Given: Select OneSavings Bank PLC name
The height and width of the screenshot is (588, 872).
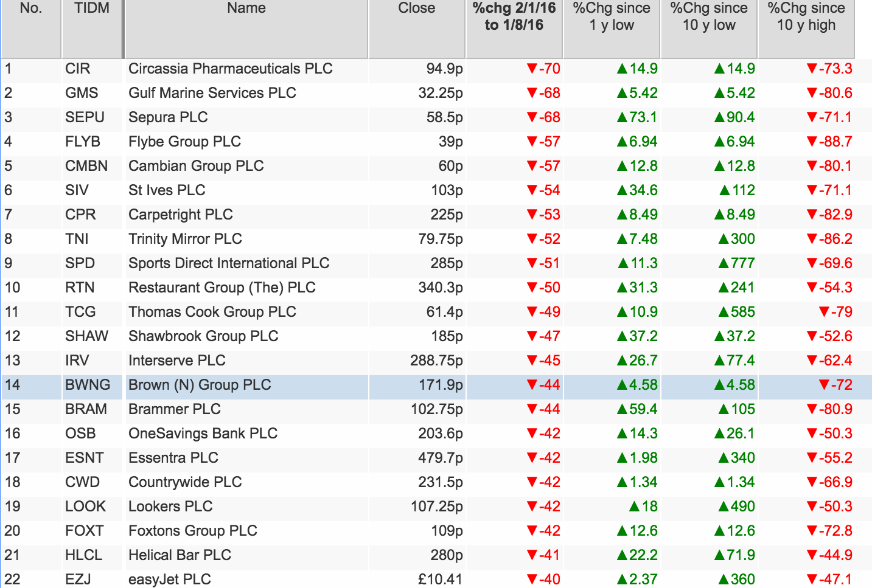Looking at the screenshot, I should [203, 434].
